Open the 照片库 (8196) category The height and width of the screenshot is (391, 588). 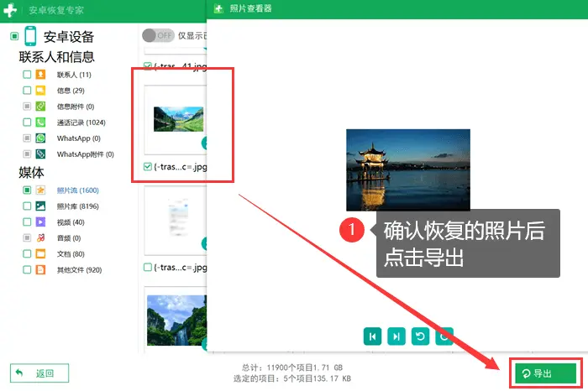point(77,206)
